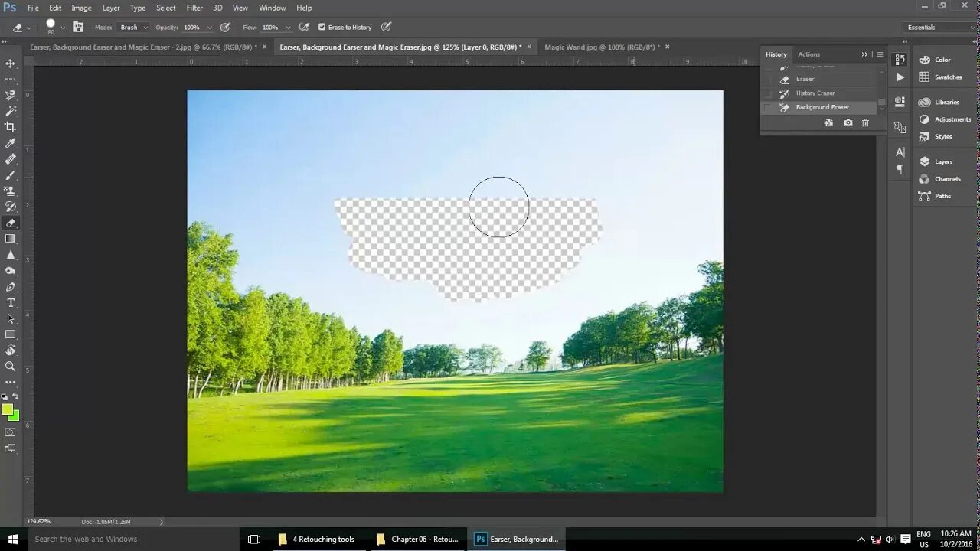Open the Window menu
Screen dimensions: 980x551
(x=273, y=8)
